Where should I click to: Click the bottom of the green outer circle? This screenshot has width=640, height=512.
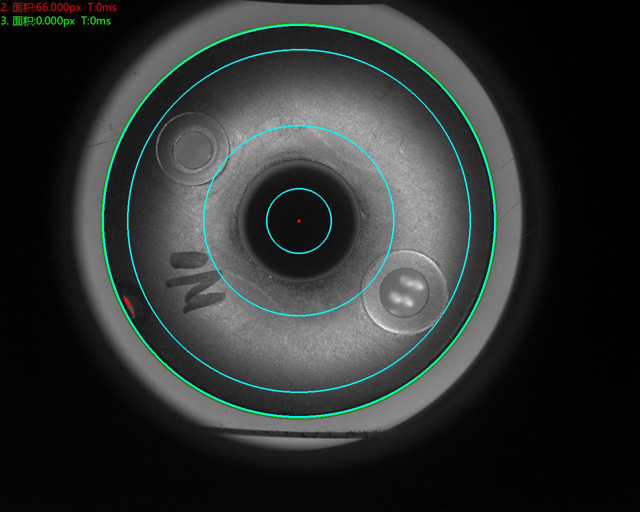[299, 418]
